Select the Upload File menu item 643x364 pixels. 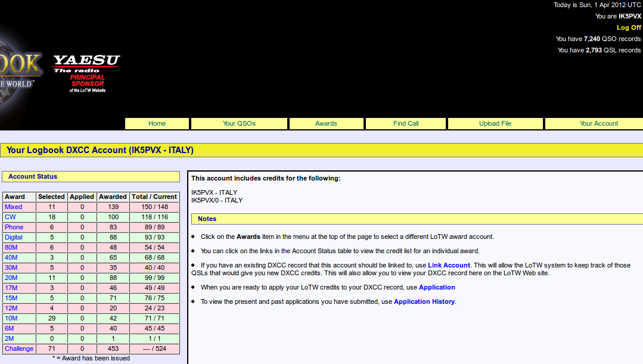[x=495, y=123]
